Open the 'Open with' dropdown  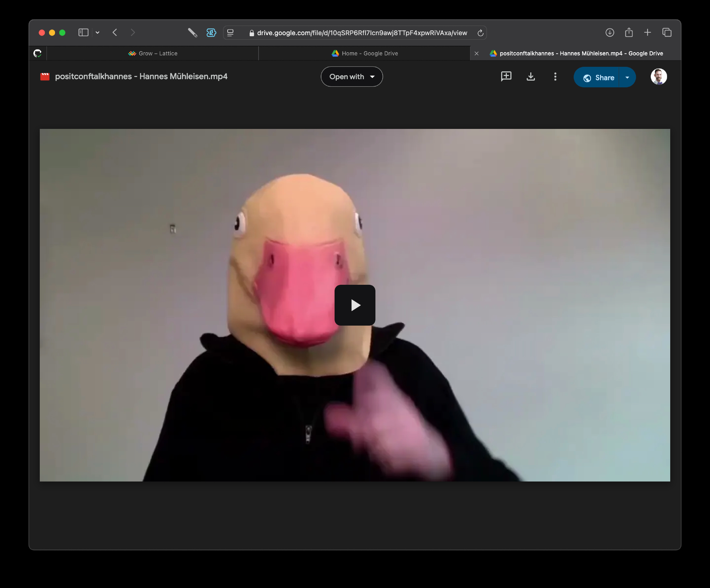pyautogui.click(x=352, y=77)
